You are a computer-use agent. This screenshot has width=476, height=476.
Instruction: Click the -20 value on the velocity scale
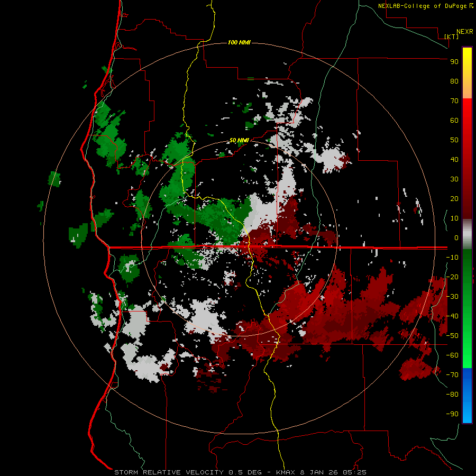(x=452, y=277)
